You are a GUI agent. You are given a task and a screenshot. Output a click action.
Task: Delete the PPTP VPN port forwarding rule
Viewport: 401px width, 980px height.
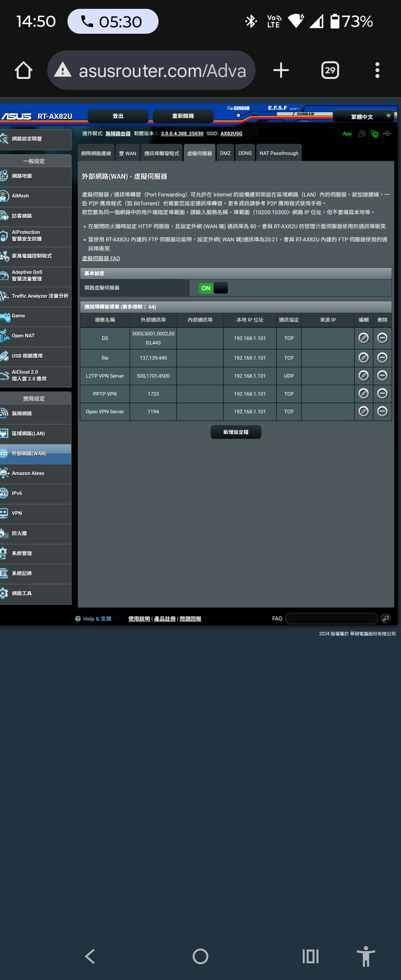pos(382,393)
